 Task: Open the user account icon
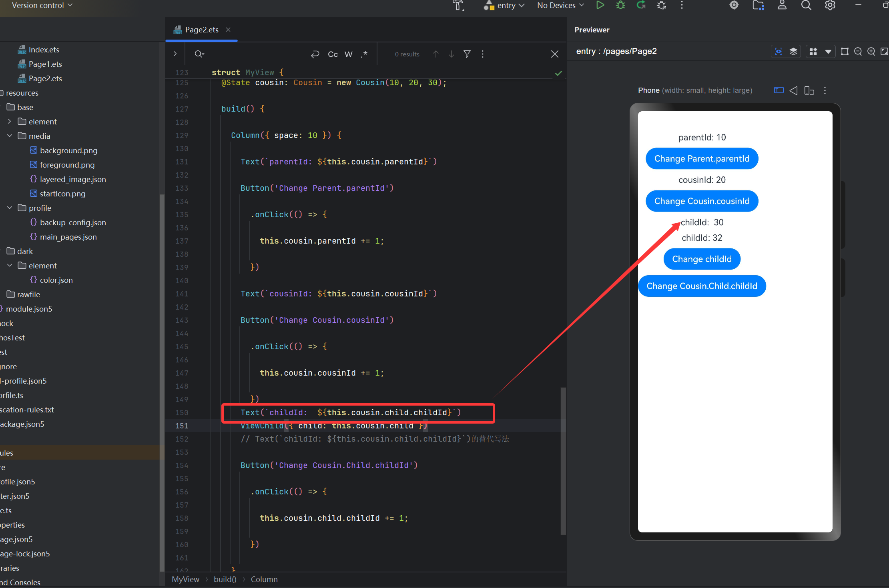click(x=782, y=5)
